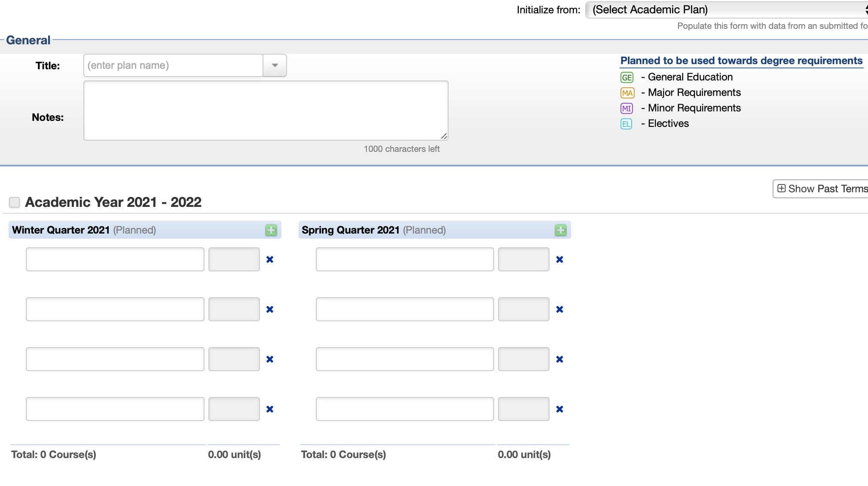Remove second course row in Winter Quarter
The image size is (868, 486).
(x=270, y=309)
